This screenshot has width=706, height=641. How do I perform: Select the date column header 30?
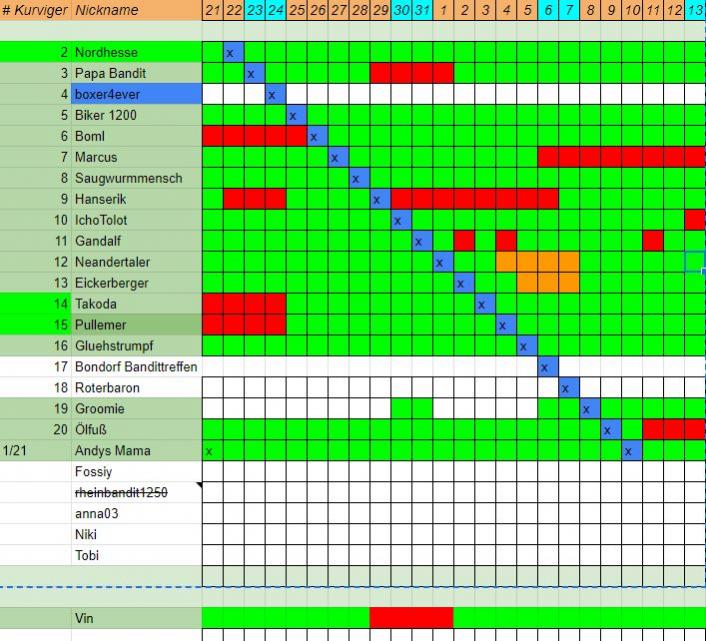click(401, 10)
